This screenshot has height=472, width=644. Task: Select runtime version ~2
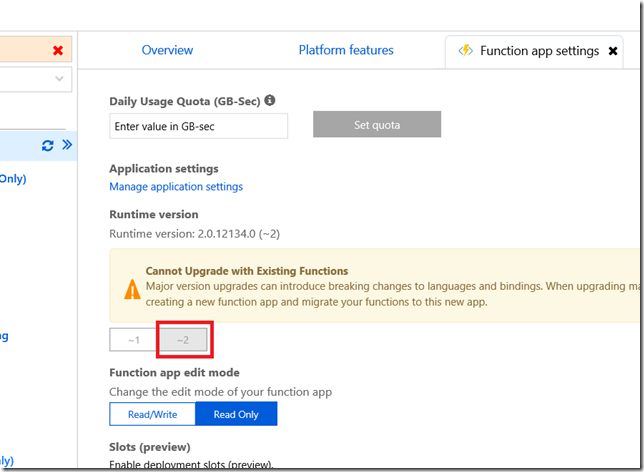(183, 340)
